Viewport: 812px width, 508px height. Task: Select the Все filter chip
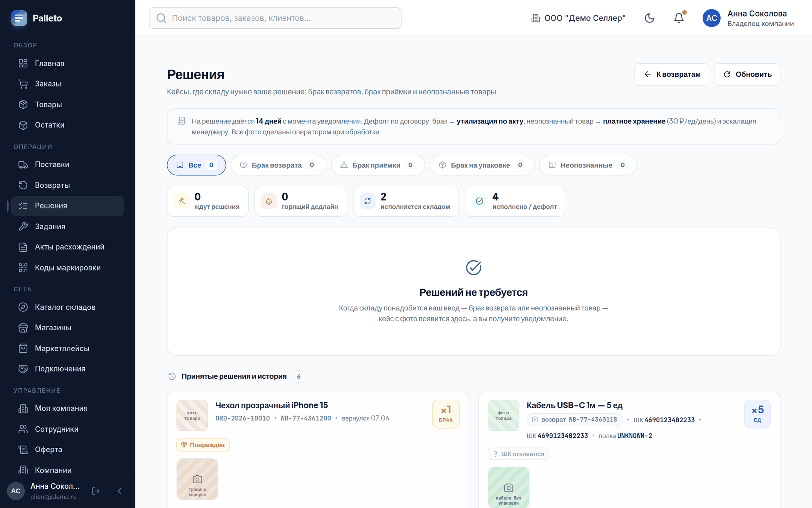pyautogui.click(x=196, y=165)
